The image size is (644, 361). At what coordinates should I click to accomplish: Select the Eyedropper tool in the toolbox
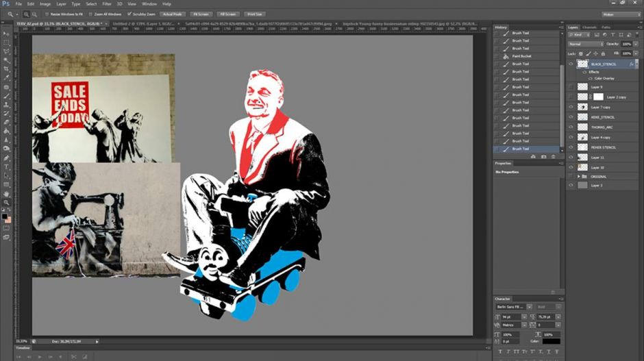click(6, 77)
